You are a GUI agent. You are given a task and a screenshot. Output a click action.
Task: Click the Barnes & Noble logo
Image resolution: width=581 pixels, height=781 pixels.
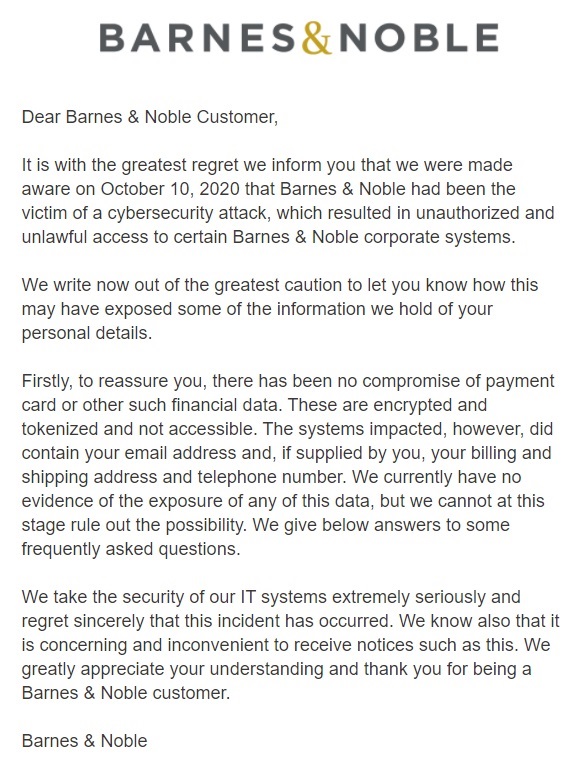click(x=299, y=38)
